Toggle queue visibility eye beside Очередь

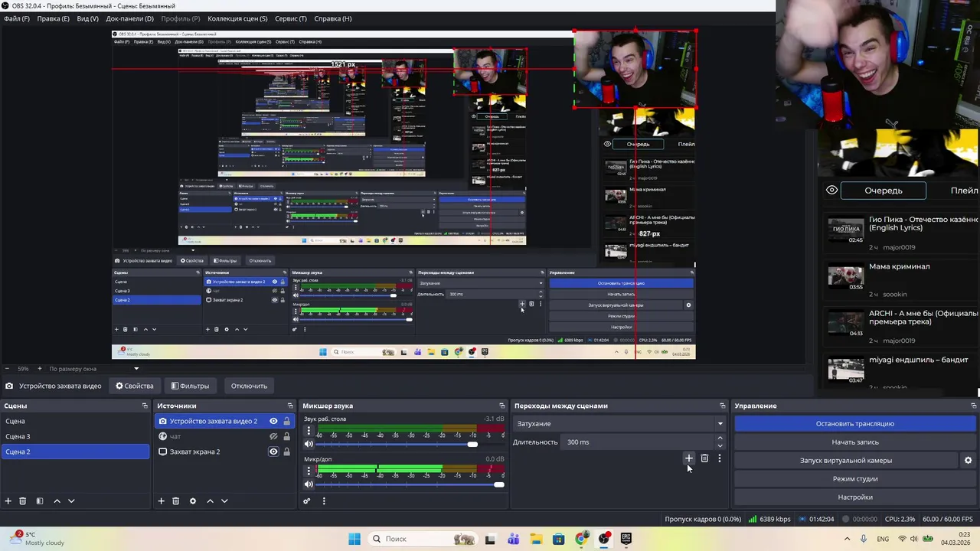click(831, 191)
